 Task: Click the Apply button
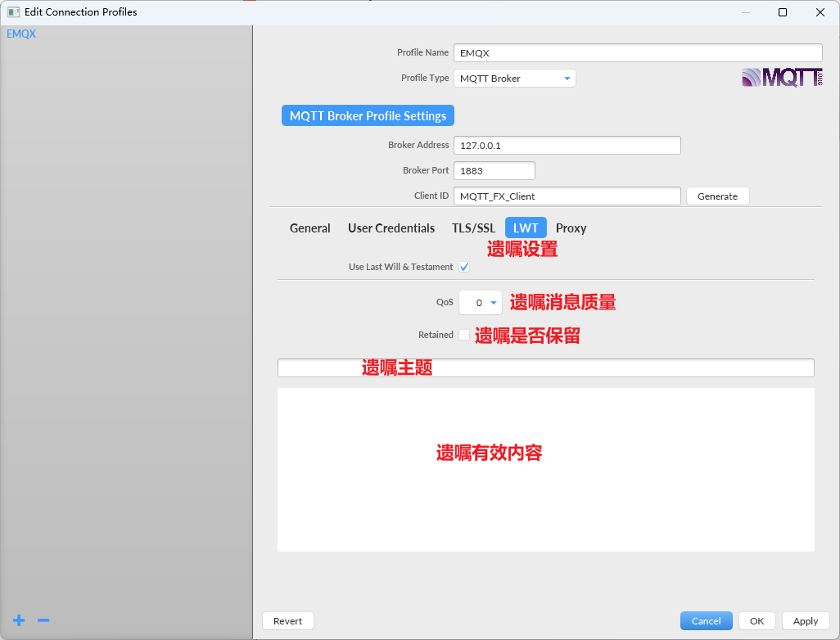[x=805, y=620]
